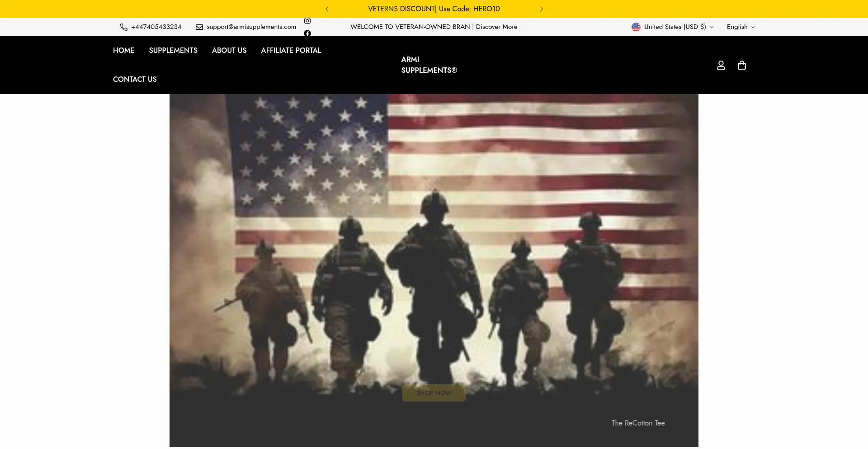The height and width of the screenshot is (449, 868).
Task: Click the phone icon in top bar
Action: (x=123, y=27)
